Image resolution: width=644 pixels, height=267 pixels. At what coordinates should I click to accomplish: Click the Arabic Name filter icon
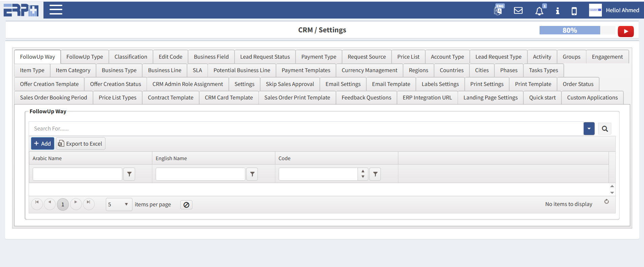129,174
